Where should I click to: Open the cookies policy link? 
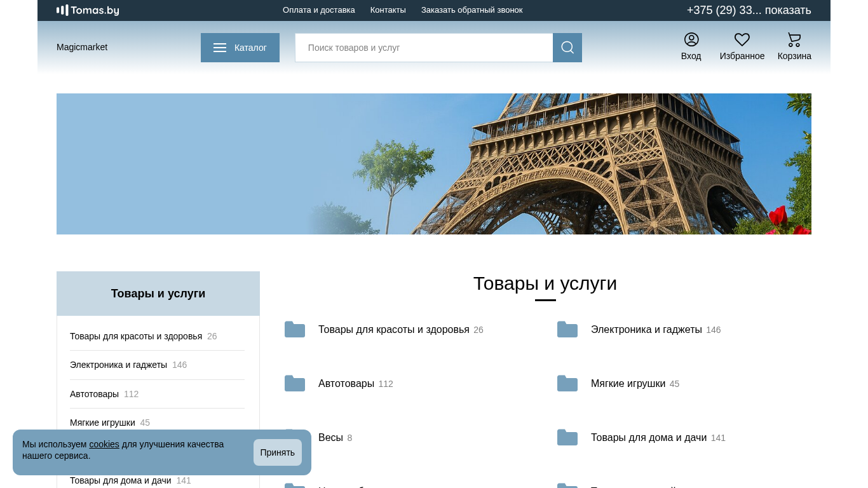104,444
